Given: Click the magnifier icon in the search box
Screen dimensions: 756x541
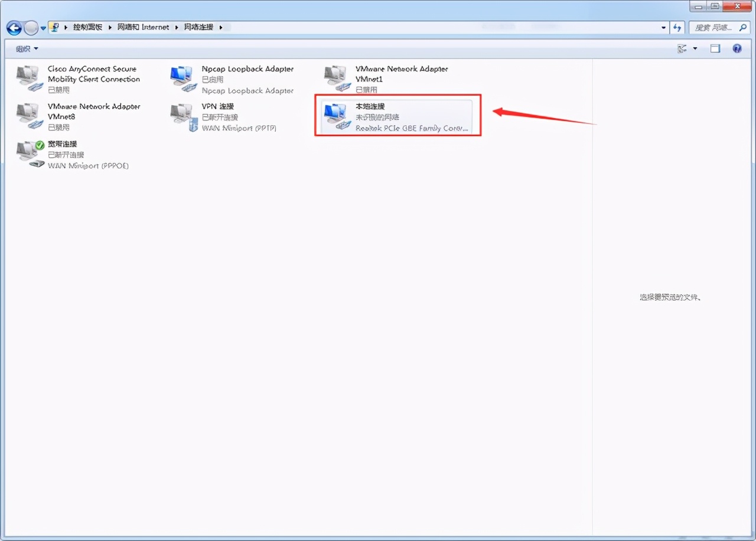Looking at the screenshot, I should pyautogui.click(x=743, y=28).
